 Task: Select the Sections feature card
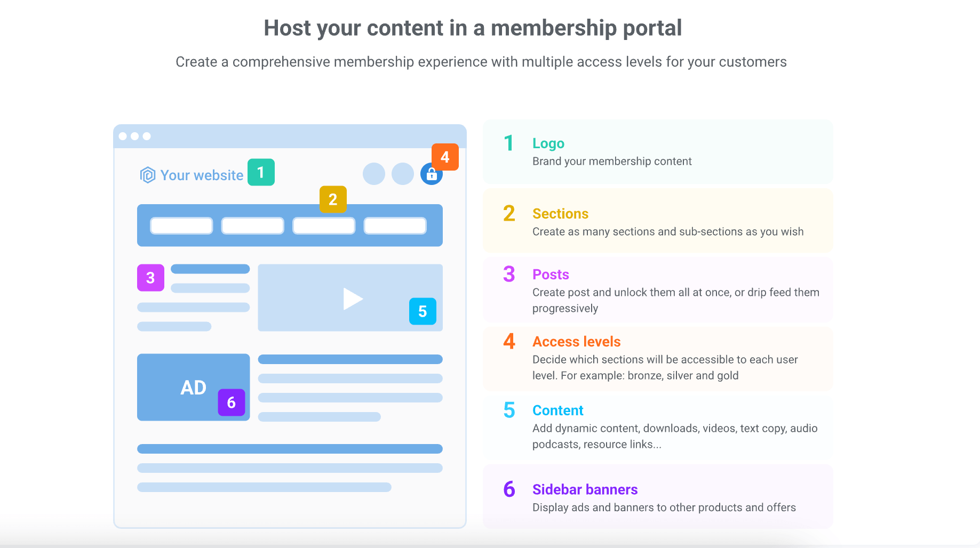click(x=658, y=221)
